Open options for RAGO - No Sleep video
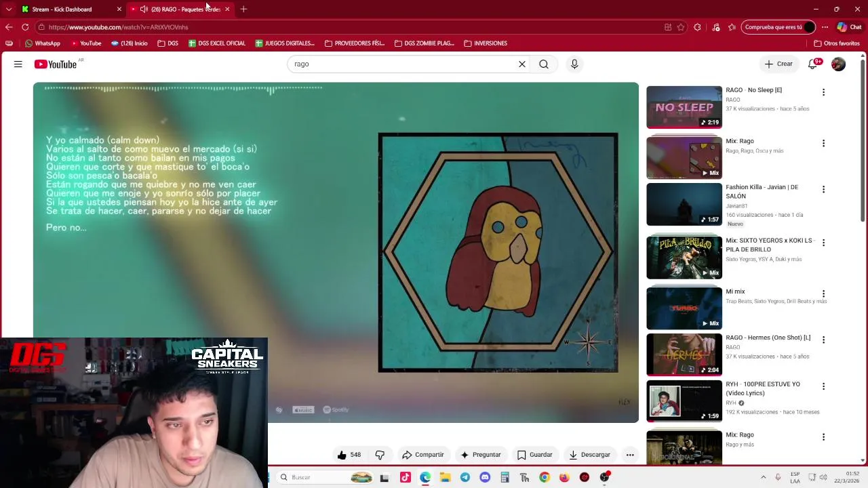Image resolution: width=868 pixels, height=488 pixels. pyautogui.click(x=823, y=92)
